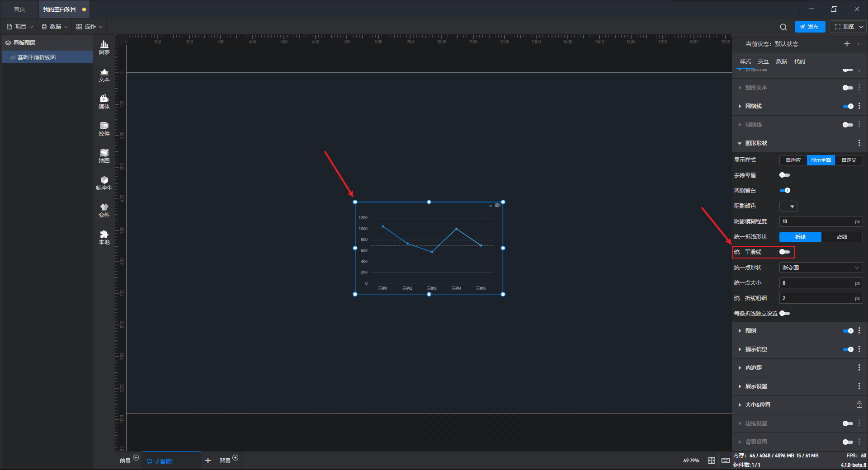Image resolution: width=868 pixels, height=470 pixels.
Task: Select 自定义 display style
Action: [849, 160]
